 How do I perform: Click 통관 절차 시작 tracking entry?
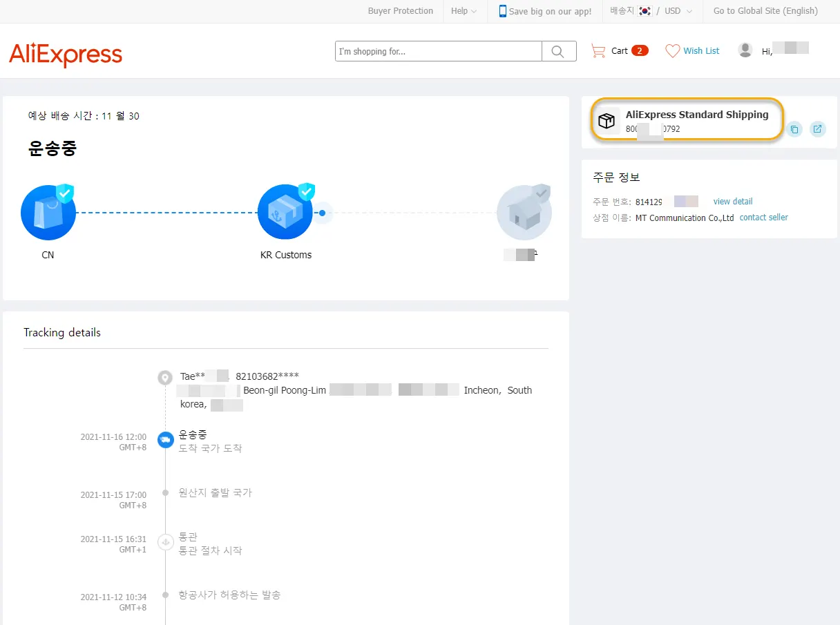tap(210, 551)
